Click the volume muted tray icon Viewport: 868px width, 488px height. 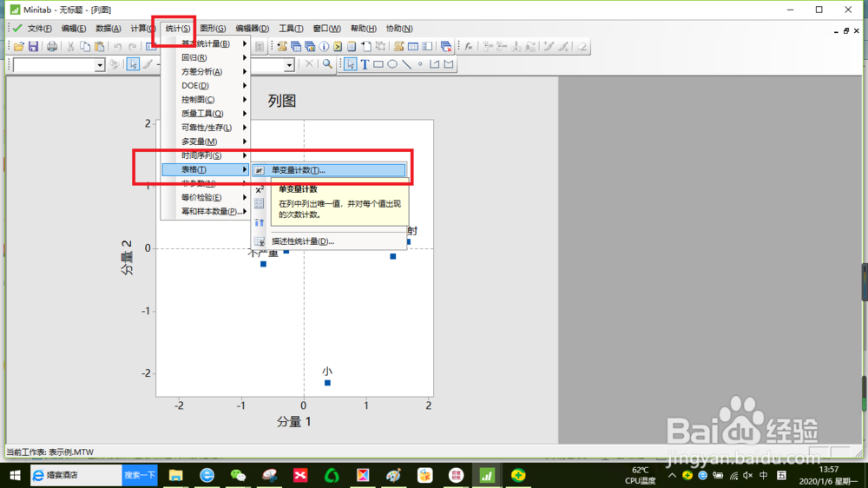pyautogui.click(x=748, y=475)
